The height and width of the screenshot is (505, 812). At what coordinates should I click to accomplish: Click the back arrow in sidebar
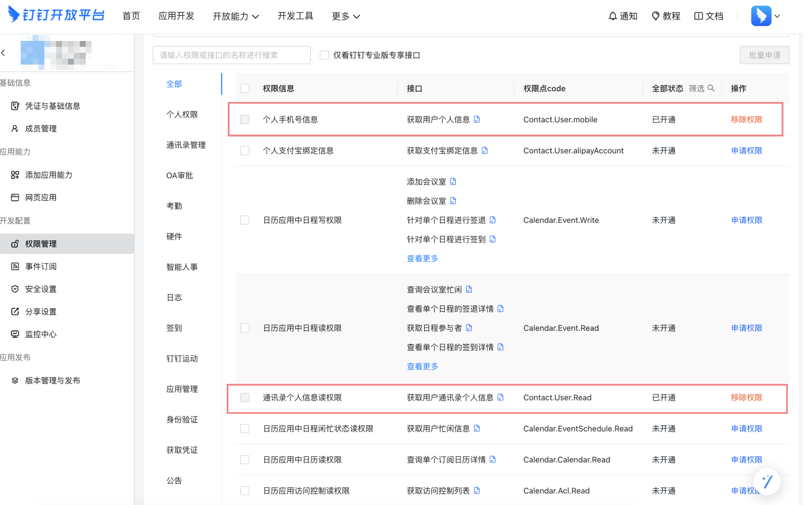(x=3, y=53)
